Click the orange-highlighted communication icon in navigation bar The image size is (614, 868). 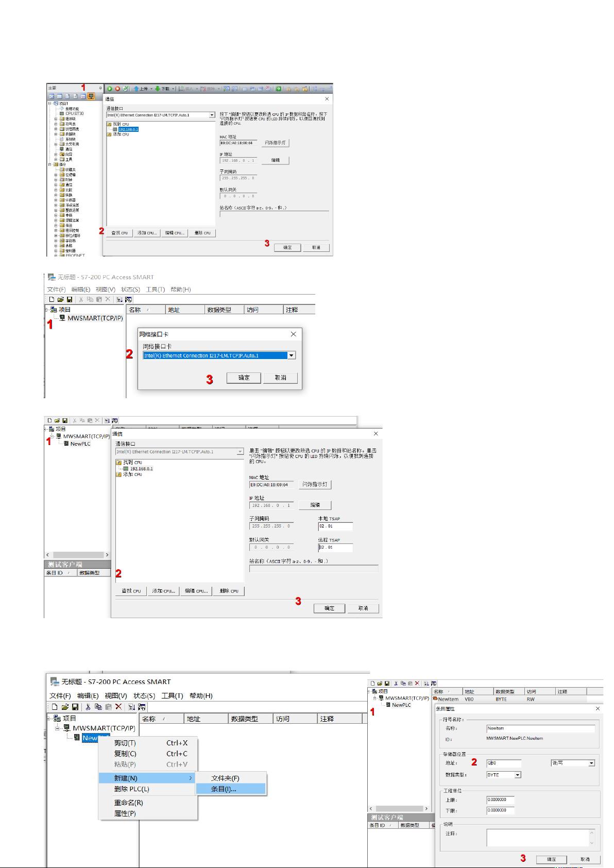point(91,96)
